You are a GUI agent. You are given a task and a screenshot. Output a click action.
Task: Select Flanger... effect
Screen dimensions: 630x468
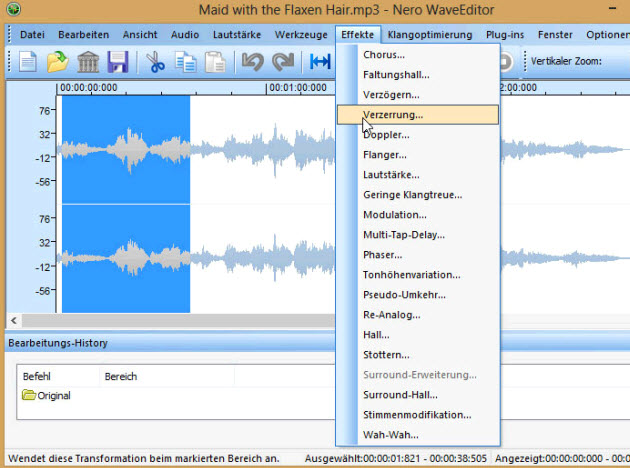(418, 155)
